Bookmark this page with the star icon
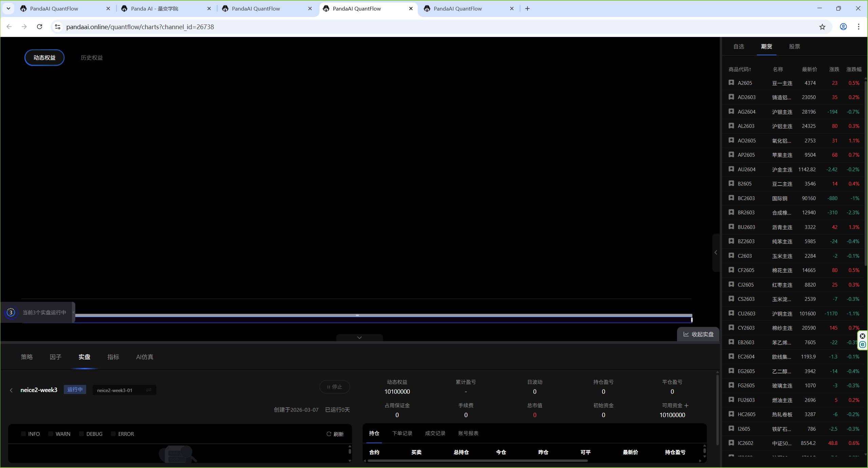 822,27
